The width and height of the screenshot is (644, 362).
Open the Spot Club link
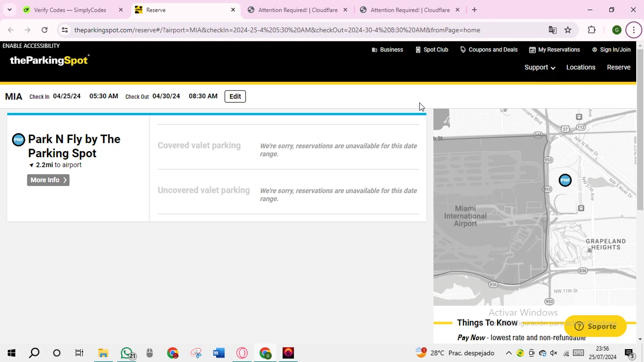[432, 50]
